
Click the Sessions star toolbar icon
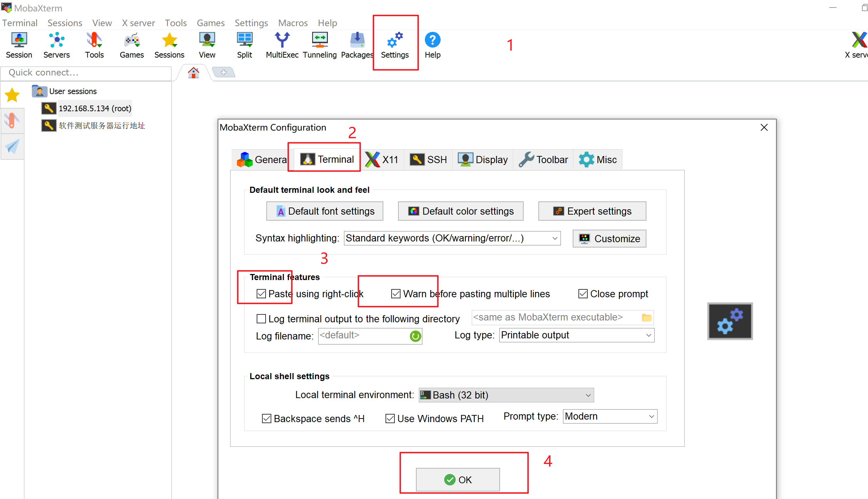point(169,45)
